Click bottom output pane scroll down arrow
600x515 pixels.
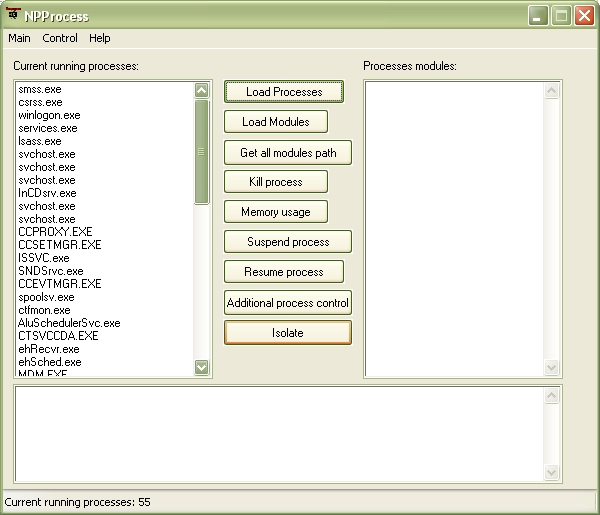pyautogui.click(x=551, y=472)
